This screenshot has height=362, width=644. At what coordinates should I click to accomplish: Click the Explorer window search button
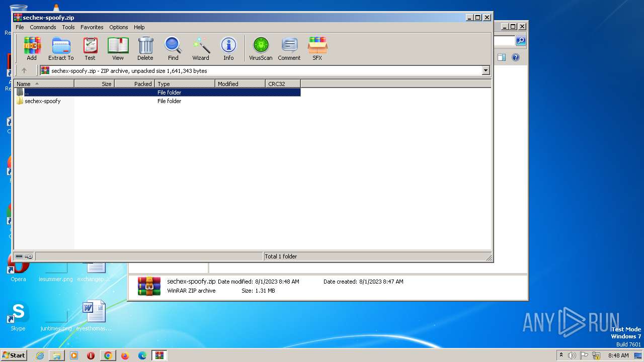click(521, 41)
